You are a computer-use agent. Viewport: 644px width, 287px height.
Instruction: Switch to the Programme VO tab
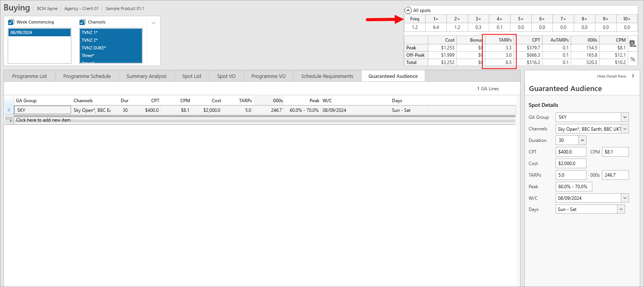click(x=269, y=76)
